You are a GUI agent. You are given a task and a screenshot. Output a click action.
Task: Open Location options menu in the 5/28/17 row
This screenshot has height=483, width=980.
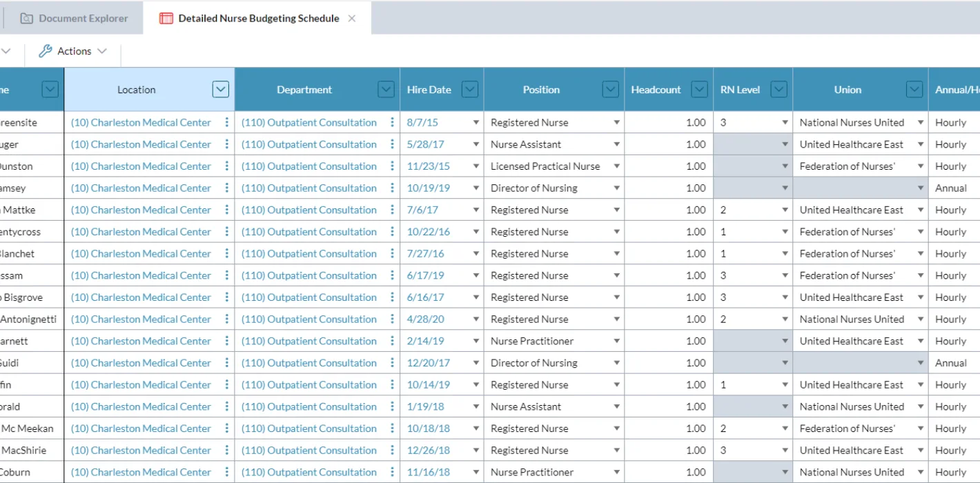click(x=226, y=144)
